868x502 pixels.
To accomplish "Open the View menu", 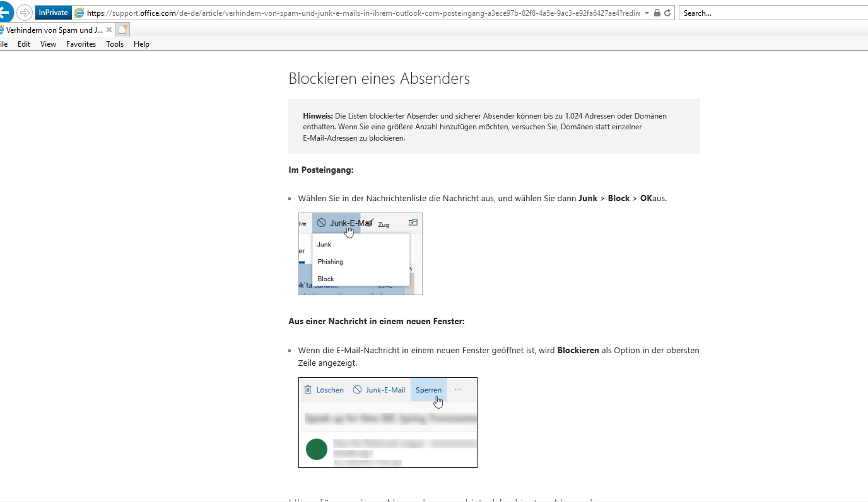I will tap(49, 44).
